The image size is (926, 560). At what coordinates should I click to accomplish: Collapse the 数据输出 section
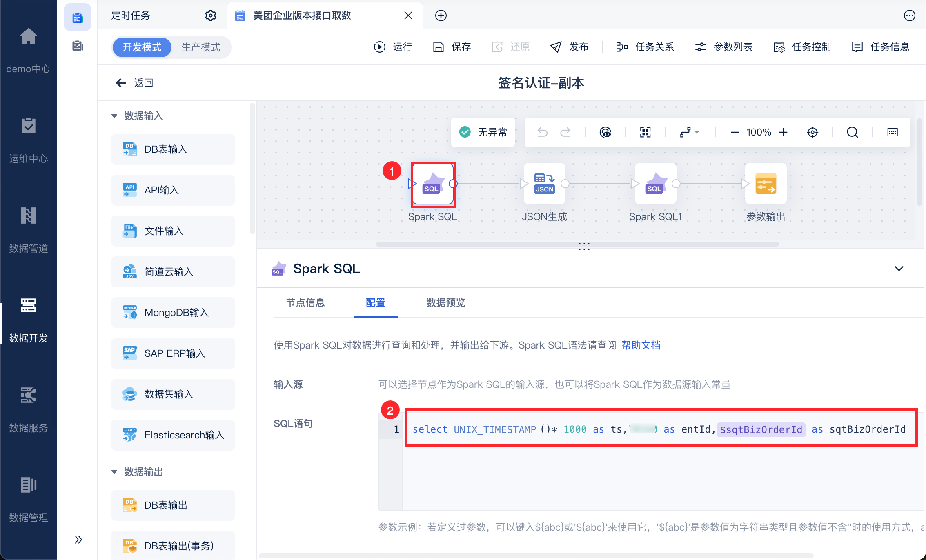click(x=114, y=472)
